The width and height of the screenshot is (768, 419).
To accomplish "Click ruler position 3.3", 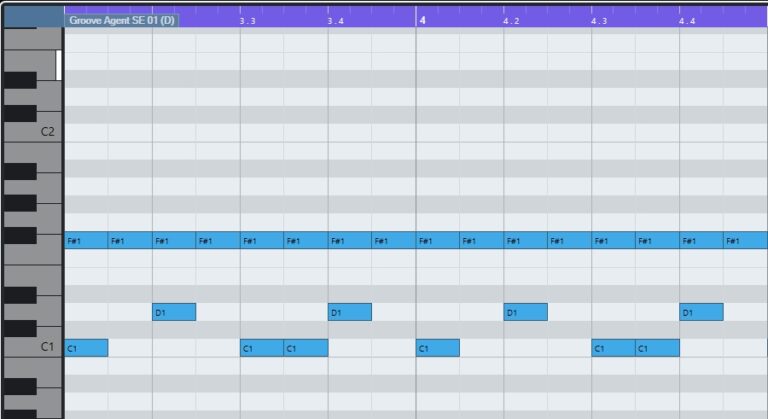I will tap(247, 20).
